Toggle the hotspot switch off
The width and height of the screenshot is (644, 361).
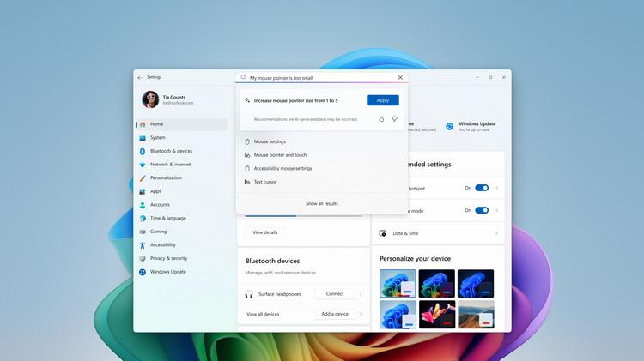tap(482, 188)
